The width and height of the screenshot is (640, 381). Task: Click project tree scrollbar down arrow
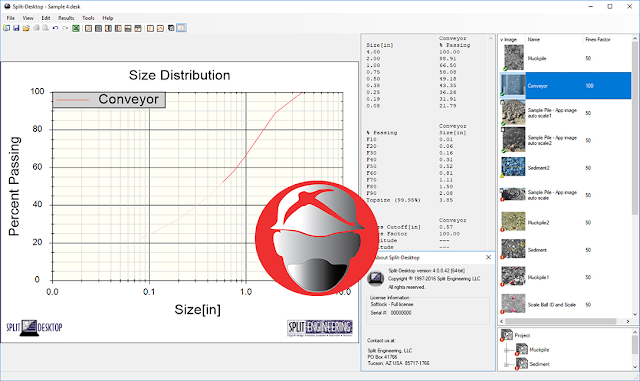[635, 367]
